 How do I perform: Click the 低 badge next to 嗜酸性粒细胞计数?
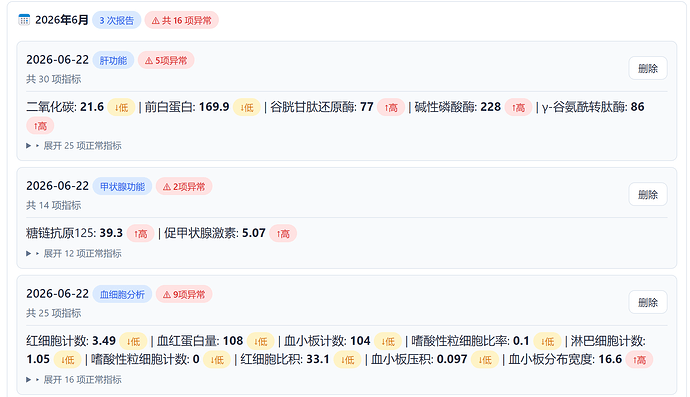pyautogui.click(x=217, y=360)
